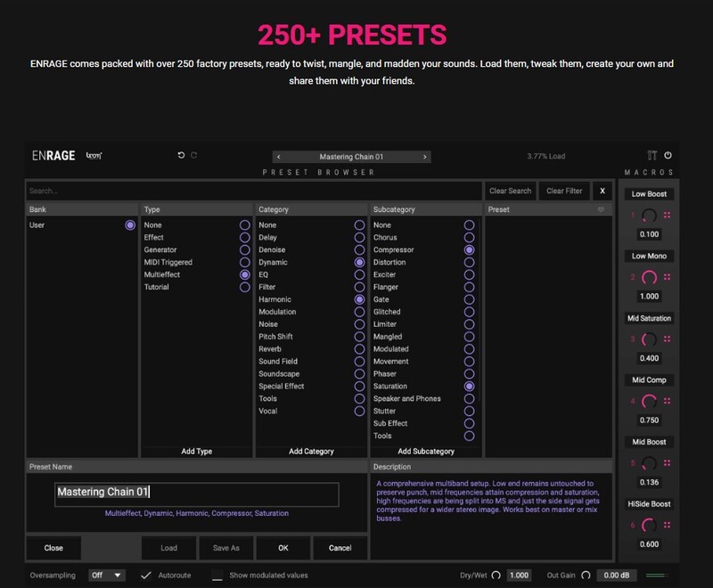This screenshot has height=588, width=713.
Task: Click Add Category button
Action: (311, 451)
